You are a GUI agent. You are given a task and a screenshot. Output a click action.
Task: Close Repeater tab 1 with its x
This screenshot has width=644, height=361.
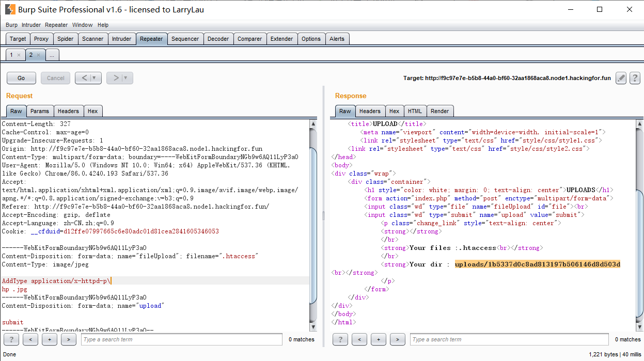(x=19, y=55)
